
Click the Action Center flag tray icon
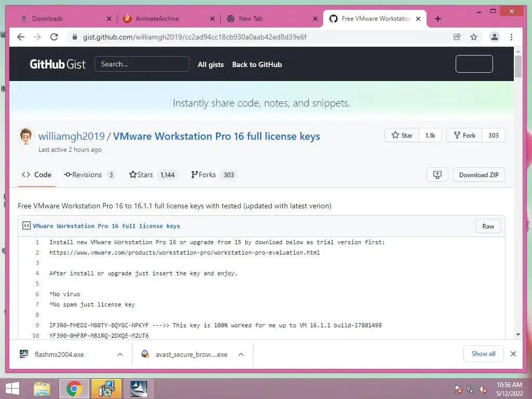pyautogui.click(x=458, y=390)
